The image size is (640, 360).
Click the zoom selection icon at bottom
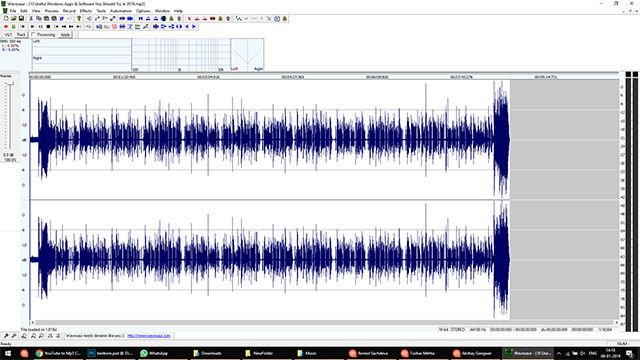[24, 336]
